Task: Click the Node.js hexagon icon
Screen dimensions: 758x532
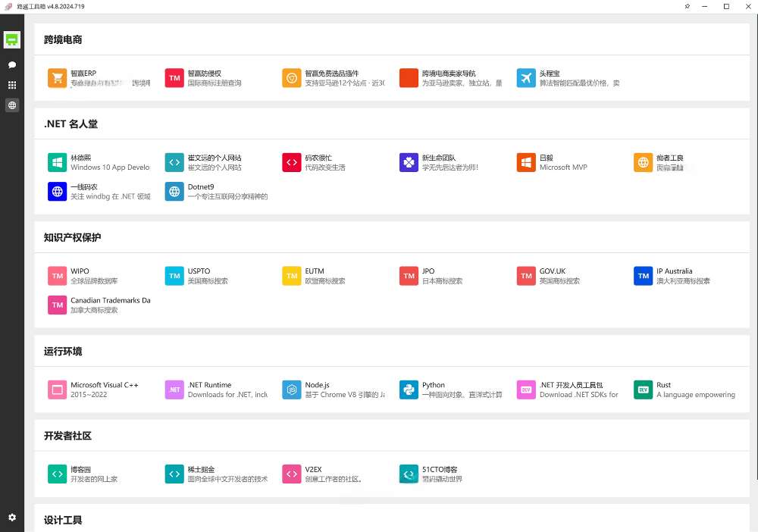Action: [292, 390]
